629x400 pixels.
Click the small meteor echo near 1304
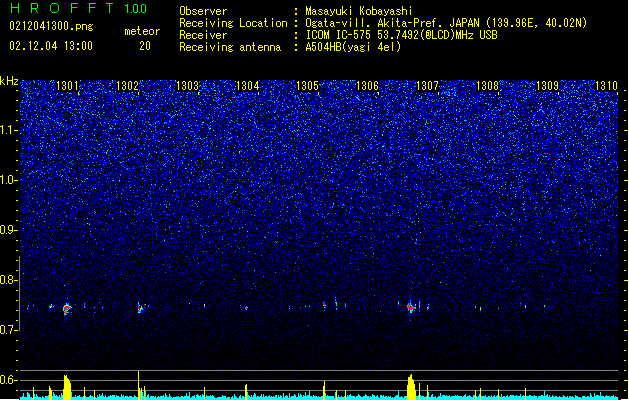pos(246,308)
